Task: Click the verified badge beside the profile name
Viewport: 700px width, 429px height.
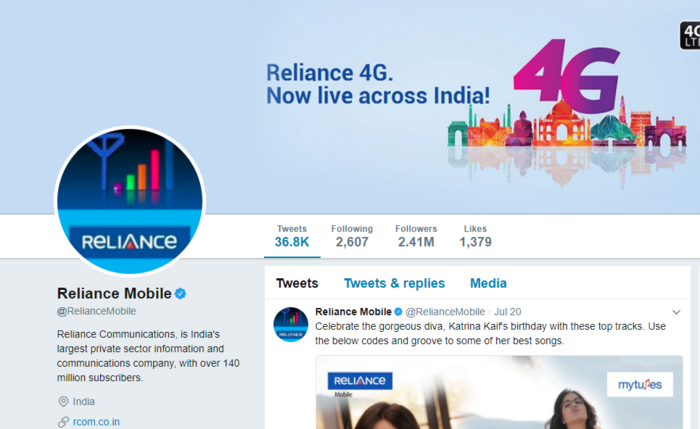Action: pyautogui.click(x=180, y=294)
